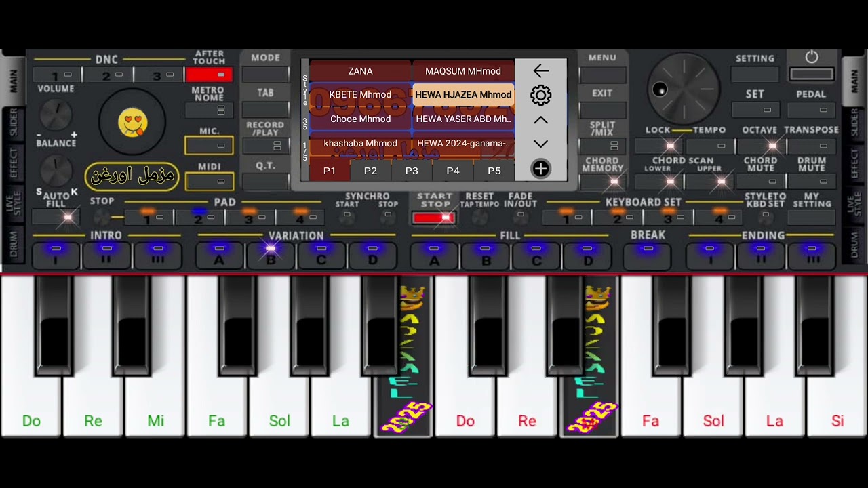Toggle the MIC. button

(209, 145)
